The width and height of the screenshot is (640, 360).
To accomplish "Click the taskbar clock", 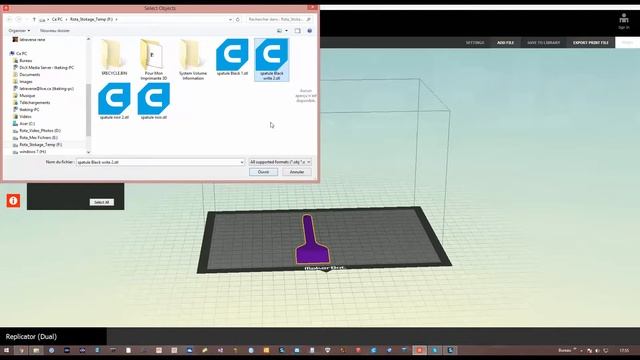I will tap(624, 350).
